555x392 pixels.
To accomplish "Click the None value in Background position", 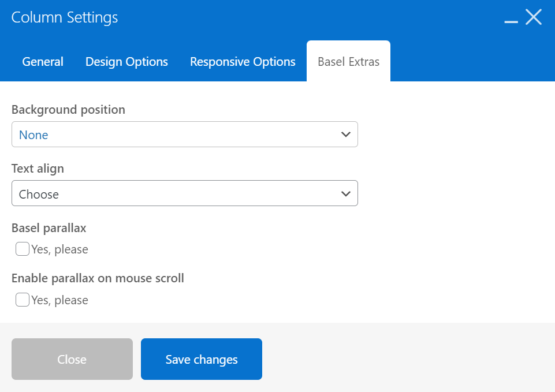I will point(33,135).
